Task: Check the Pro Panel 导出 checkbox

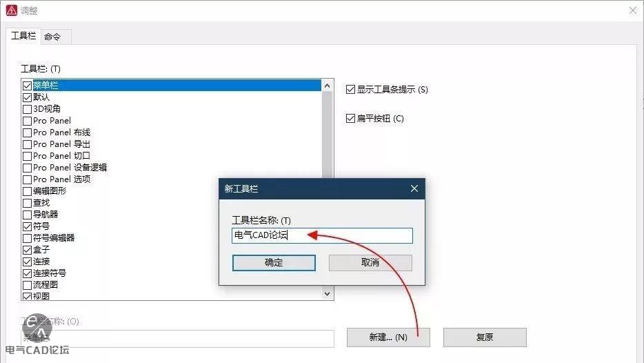Action: (x=28, y=144)
